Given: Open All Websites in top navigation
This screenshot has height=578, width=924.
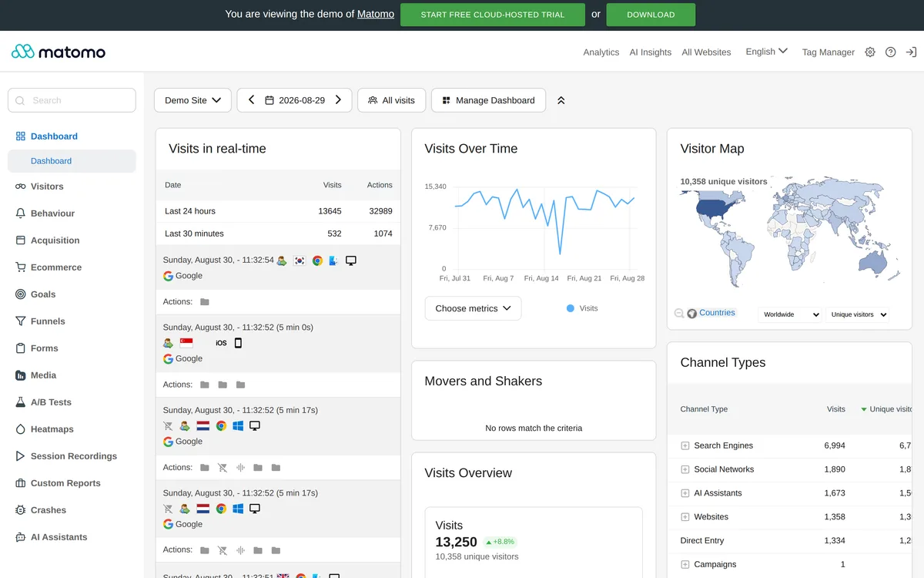Looking at the screenshot, I should click(706, 52).
